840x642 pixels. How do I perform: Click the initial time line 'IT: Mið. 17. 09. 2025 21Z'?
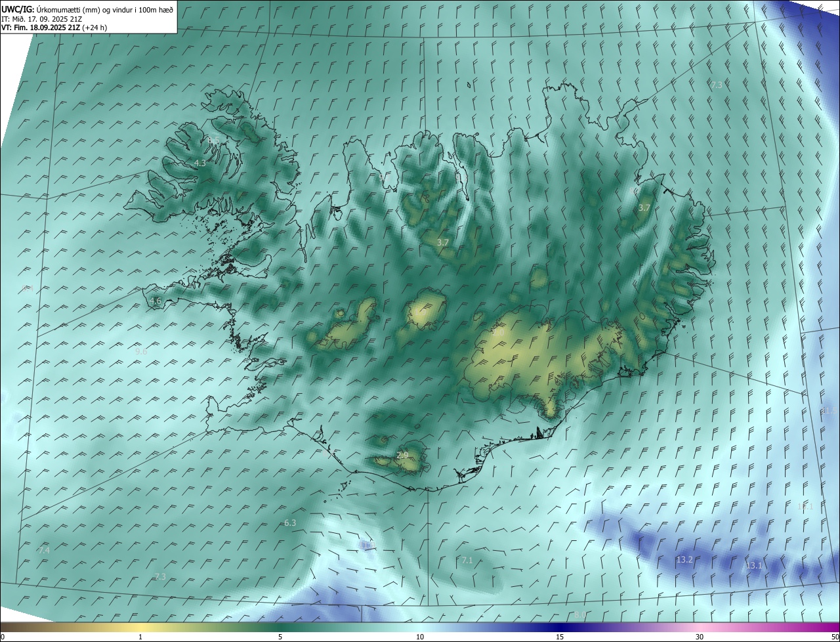(41, 18)
